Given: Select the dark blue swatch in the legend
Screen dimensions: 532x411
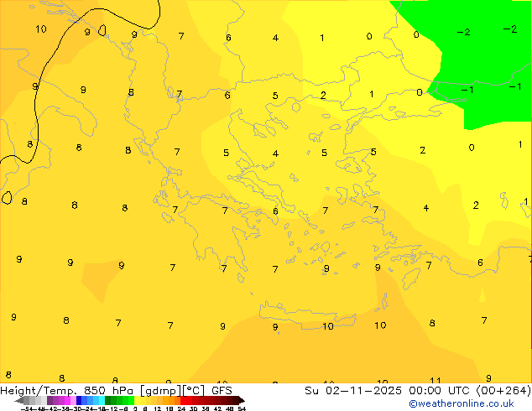Looking at the screenshot, I should tap(79, 400).
